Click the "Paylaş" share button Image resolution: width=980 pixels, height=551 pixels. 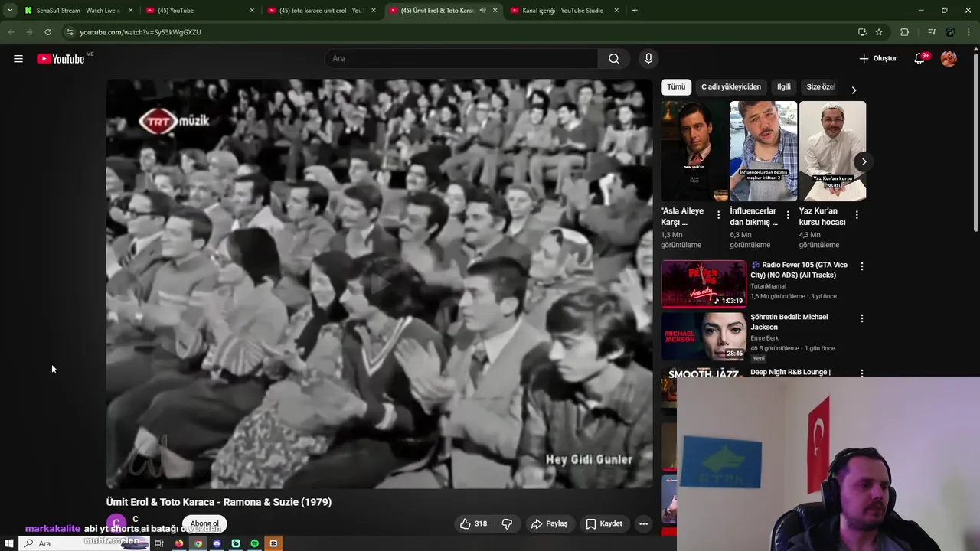click(549, 524)
